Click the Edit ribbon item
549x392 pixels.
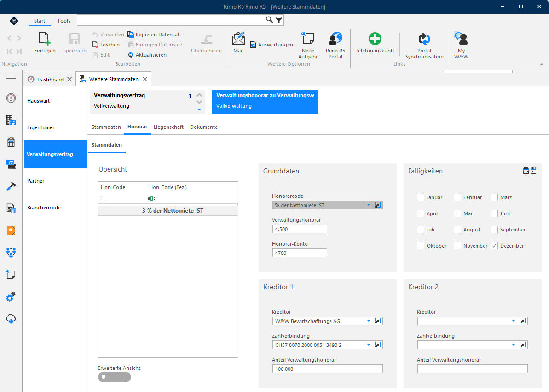pos(101,55)
